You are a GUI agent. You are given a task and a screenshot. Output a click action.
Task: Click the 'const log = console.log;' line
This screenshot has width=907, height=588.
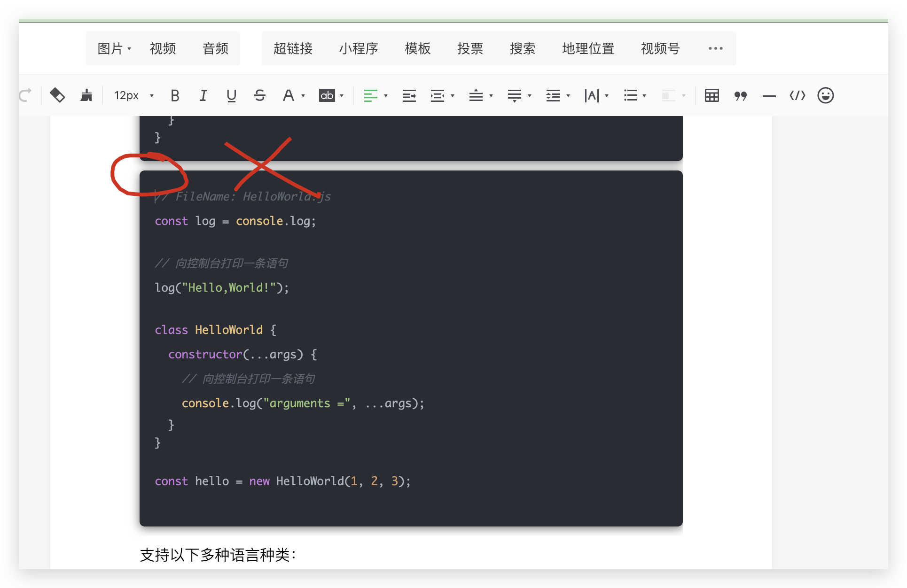point(235,221)
